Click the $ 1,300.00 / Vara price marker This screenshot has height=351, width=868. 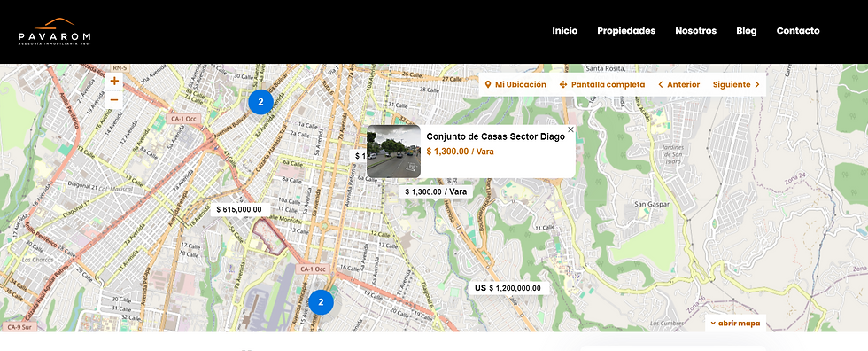(x=436, y=191)
